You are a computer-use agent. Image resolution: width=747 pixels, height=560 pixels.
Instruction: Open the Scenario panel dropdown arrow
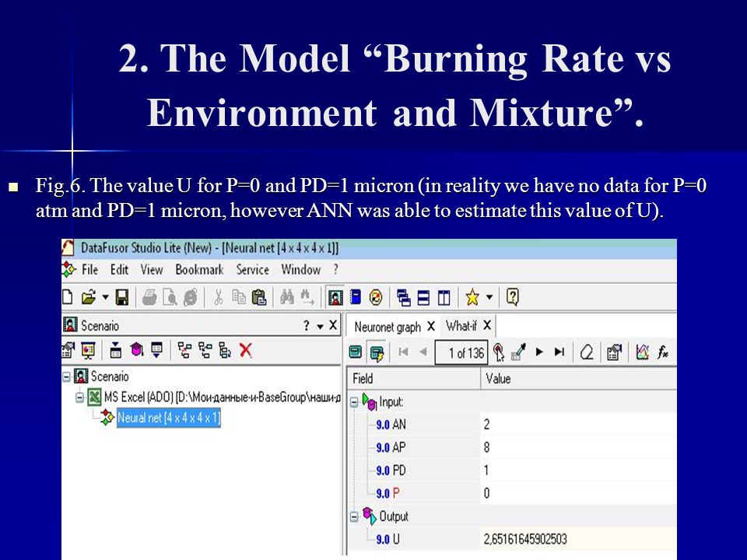(320, 326)
